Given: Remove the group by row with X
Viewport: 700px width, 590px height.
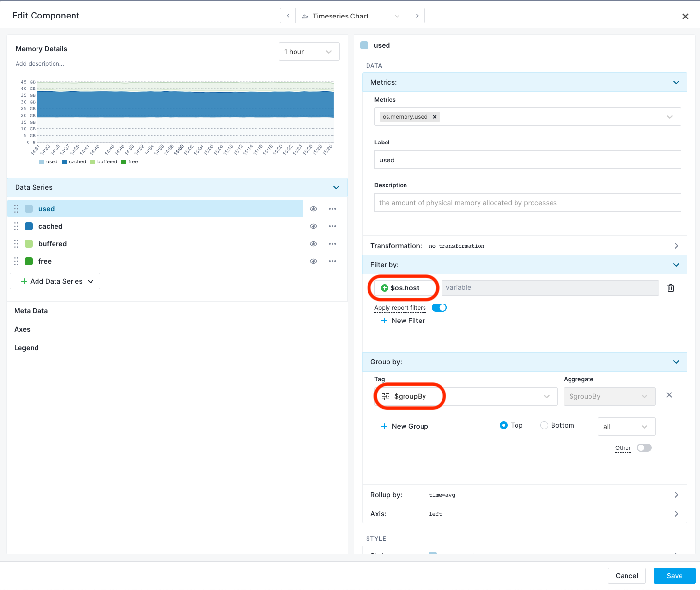Looking at the screenshot, I should 669,395.
